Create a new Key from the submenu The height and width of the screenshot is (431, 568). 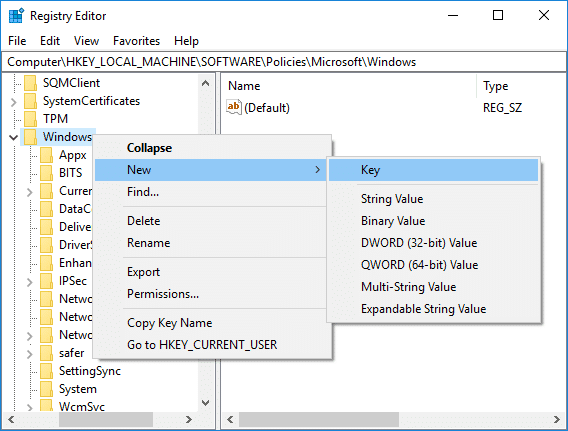pyautogui.click(x=434, y=170)
